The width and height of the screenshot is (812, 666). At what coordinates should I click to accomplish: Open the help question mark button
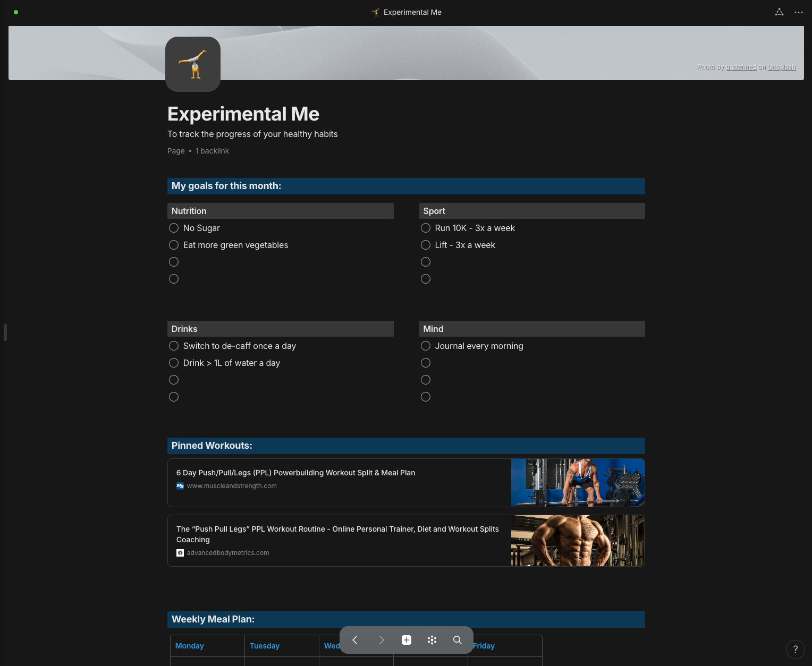pyautogui.click(x=795, y=649)
